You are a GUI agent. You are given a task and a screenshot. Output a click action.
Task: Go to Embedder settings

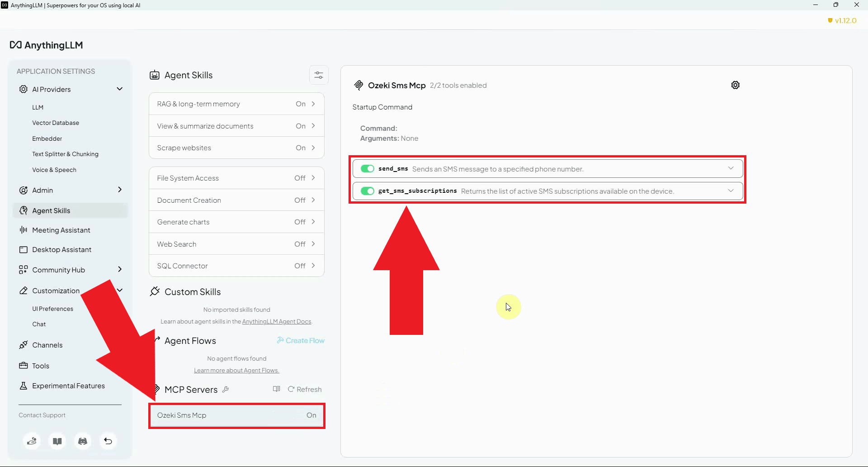click(x=47, y=138)
